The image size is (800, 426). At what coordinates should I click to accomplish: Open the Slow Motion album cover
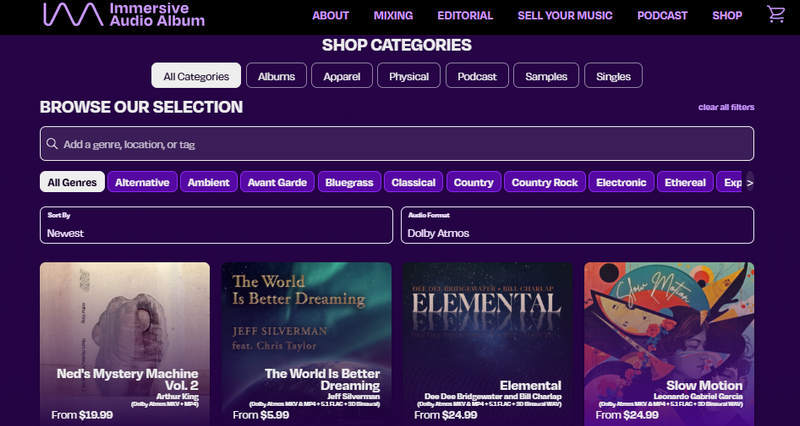point(669,344)
